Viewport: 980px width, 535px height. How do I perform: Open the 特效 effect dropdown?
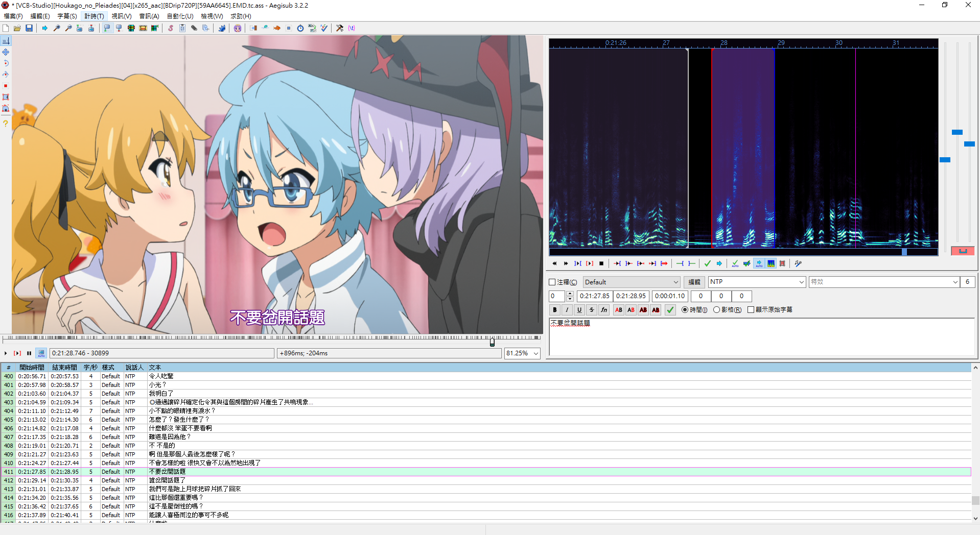point(955,282)
